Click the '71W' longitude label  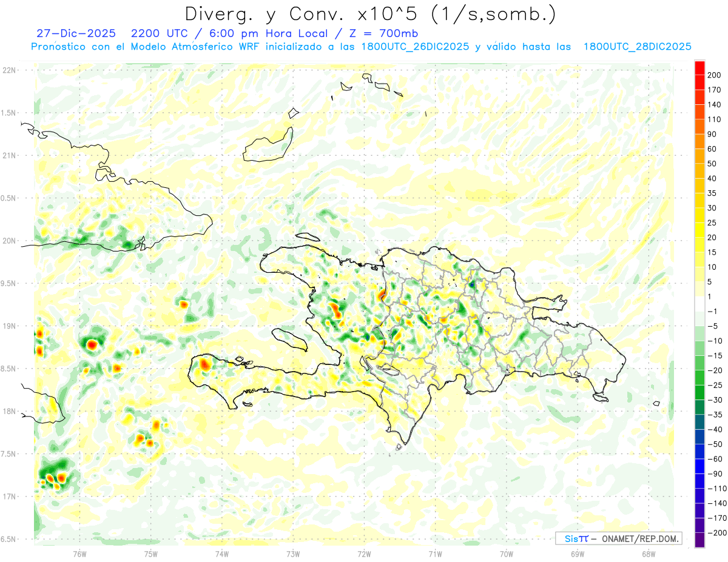435,554
